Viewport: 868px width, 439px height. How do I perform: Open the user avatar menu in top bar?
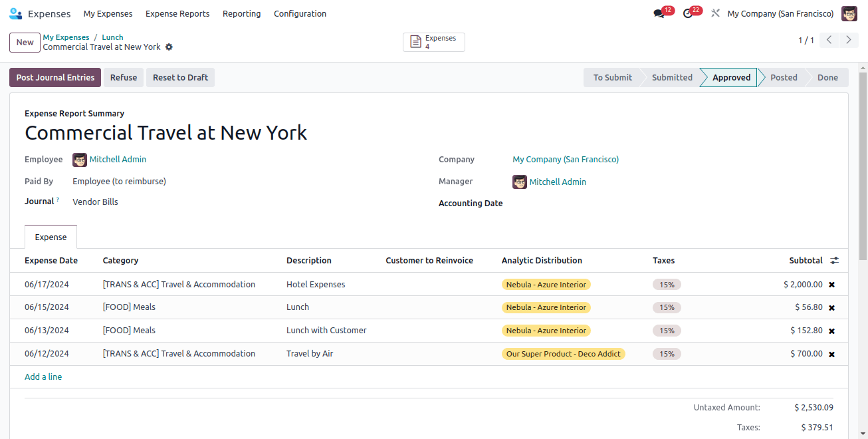849,13
